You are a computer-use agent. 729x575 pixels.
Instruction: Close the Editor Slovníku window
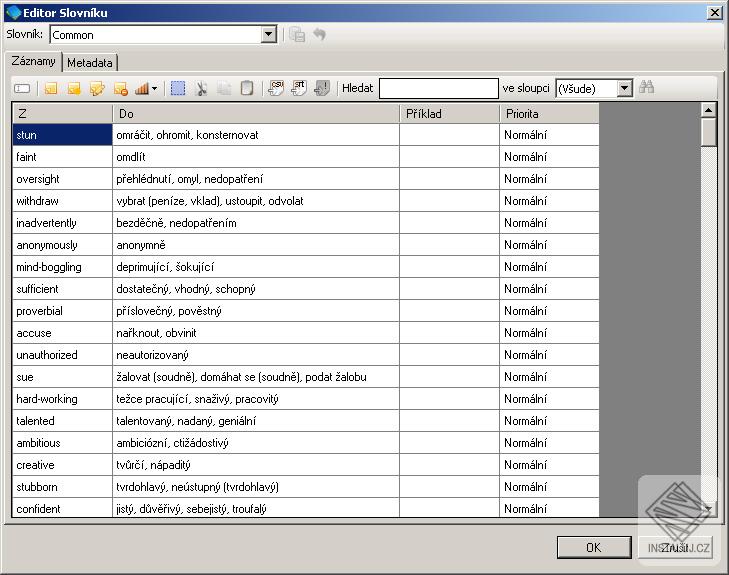tap(715, 13)
